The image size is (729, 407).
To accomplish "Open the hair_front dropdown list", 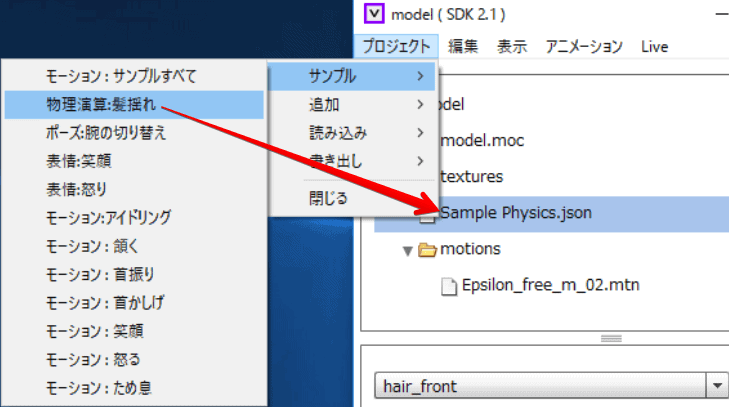I will 717,385.
